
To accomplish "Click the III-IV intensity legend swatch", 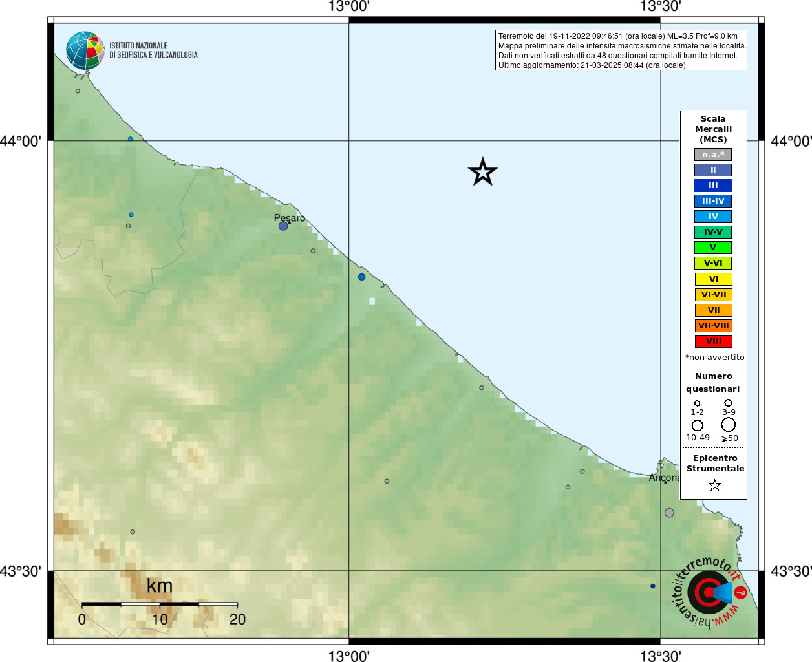I will coord(713,201).
